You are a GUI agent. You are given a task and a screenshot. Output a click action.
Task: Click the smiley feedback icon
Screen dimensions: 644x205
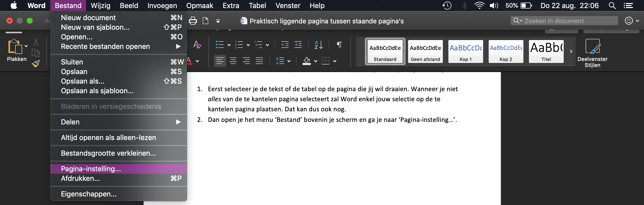(x=629, y=21)
